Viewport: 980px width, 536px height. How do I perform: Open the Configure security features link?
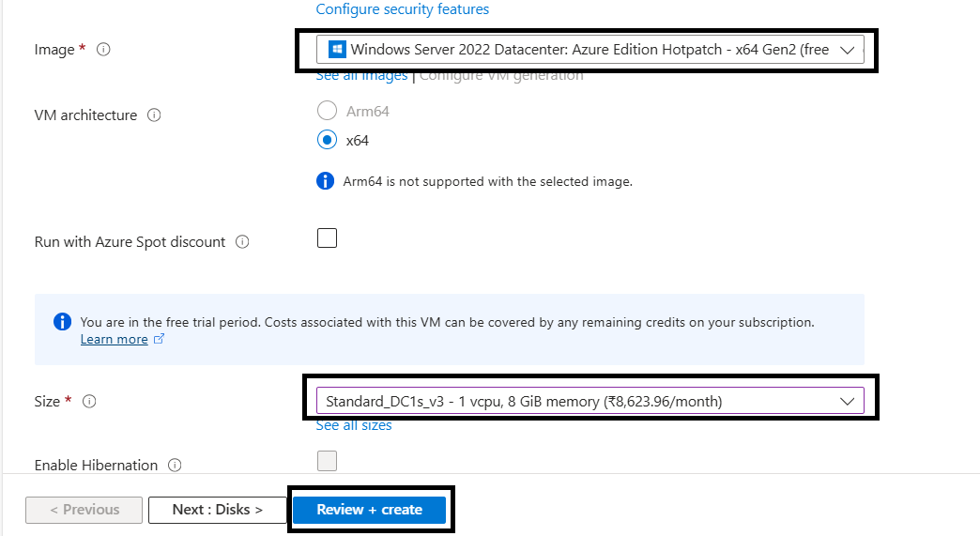[x=402, y=9]
